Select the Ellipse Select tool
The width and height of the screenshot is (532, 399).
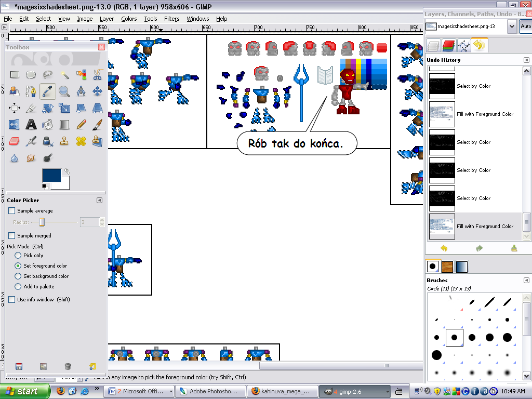pyautogui.click(x=31, y=74)
